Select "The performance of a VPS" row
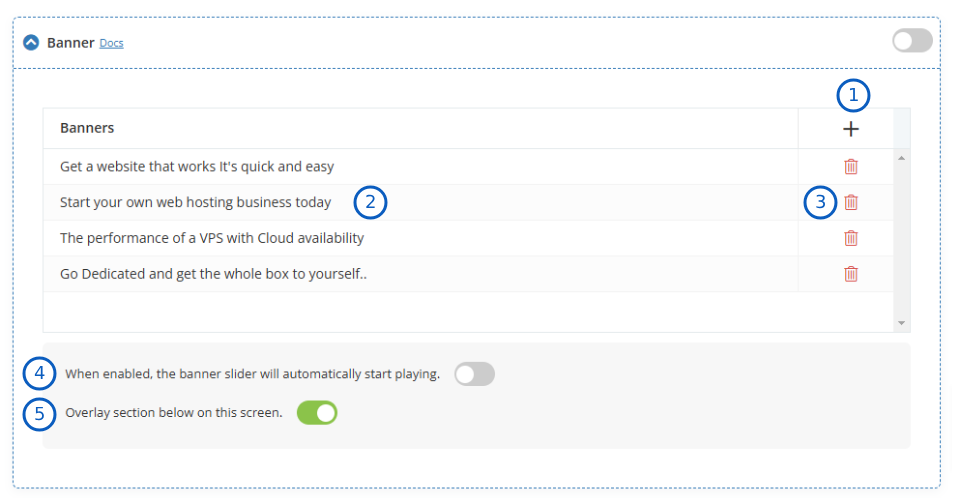The image size is (953, 500). tap(212, 238)
